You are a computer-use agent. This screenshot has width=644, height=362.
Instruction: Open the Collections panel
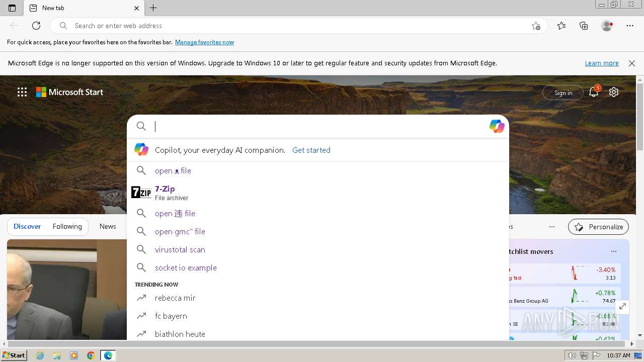click(584, 26)
